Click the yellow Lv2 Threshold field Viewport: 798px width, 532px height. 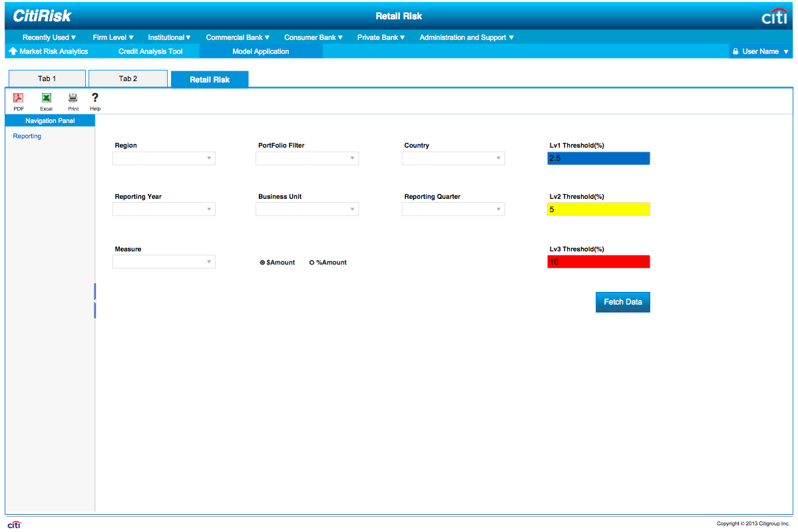[x=598, y=209]
